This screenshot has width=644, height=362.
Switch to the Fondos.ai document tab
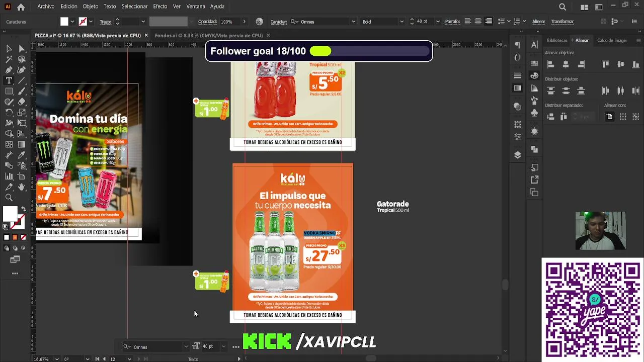[x=209, y=35]
